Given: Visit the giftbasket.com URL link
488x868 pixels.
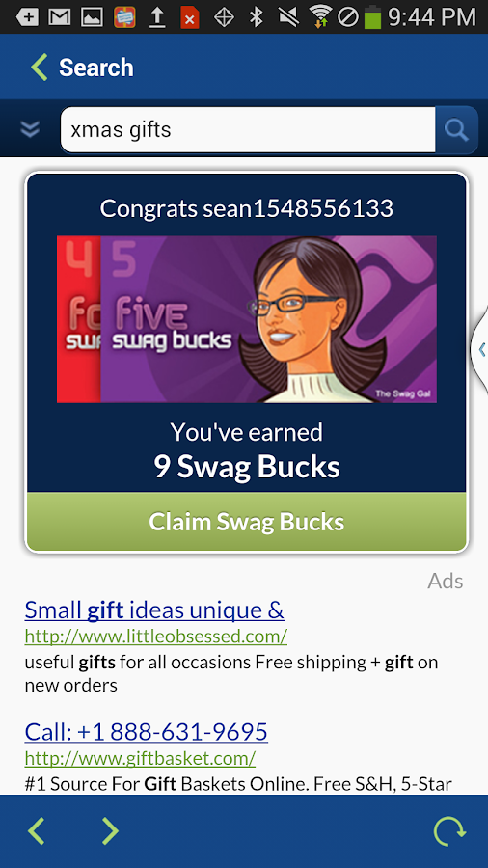Looking at the screenshot, I should coord(140,758).
